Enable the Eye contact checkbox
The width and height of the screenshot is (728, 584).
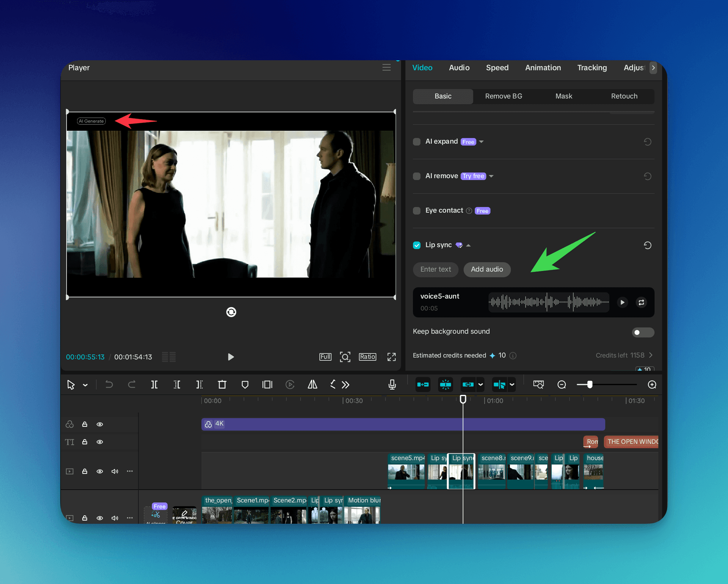click(417, 211)
